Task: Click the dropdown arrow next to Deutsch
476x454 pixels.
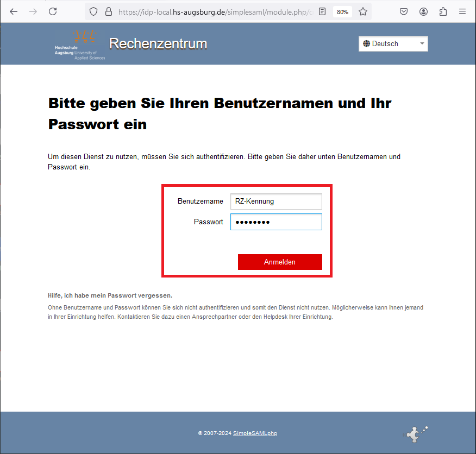Action: [x=421, y=43]
